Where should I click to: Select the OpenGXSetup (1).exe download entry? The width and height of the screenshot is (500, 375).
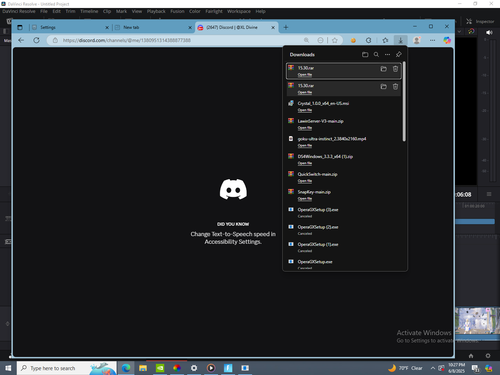pyautogui.click(x=343, y=247)
